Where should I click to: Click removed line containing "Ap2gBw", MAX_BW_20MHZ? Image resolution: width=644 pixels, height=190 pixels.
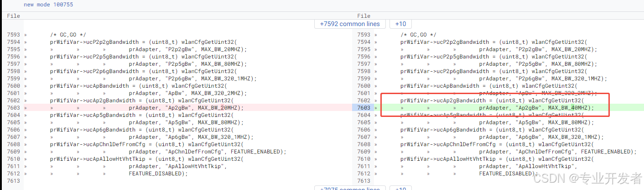pos(188,108)
